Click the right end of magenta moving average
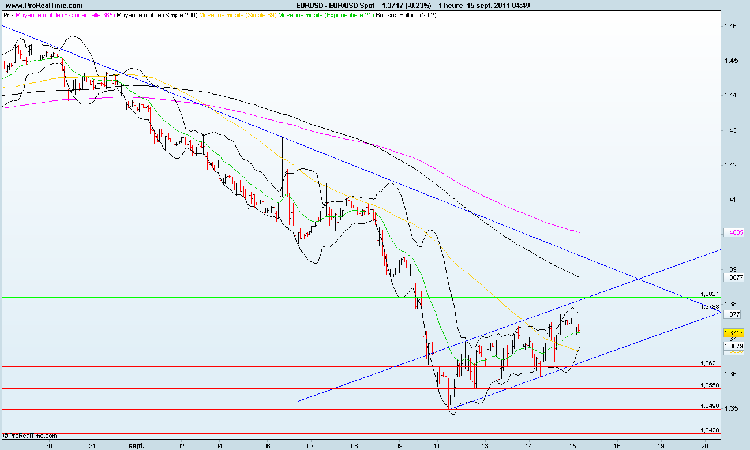The image size is (750, 450). coord(580,232)
